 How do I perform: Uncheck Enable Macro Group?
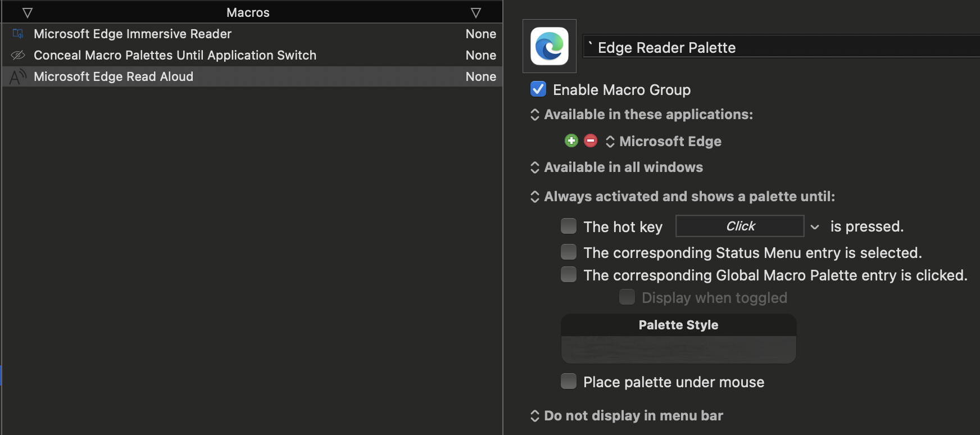538,89
